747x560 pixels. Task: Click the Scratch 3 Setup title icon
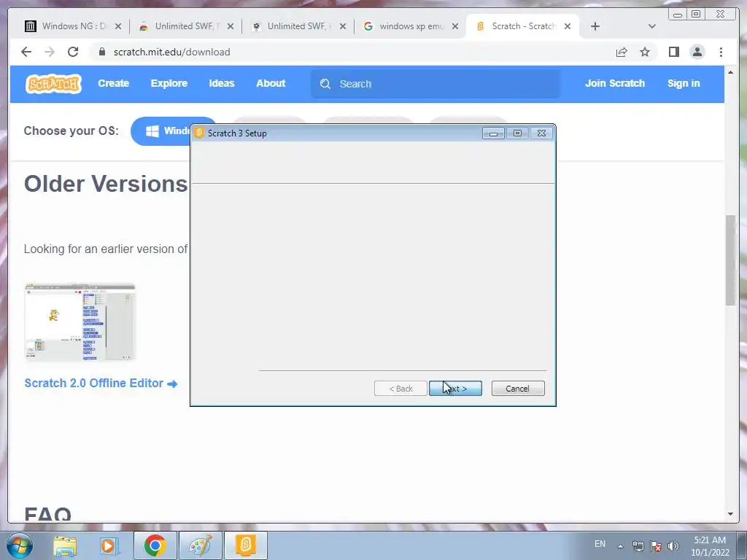(x=199, y=133)
